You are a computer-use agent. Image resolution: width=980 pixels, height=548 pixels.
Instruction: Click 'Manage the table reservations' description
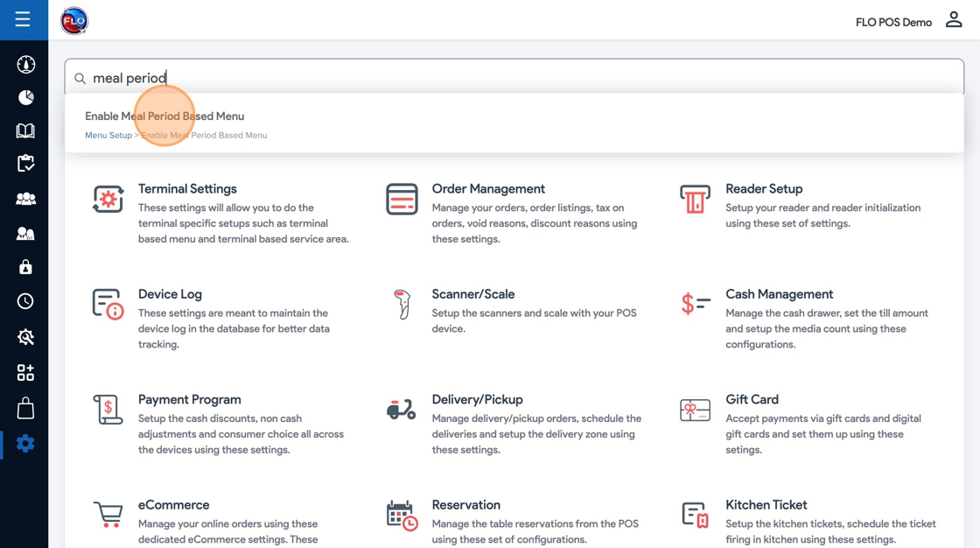pyautogui.click(x=535, y=531)
